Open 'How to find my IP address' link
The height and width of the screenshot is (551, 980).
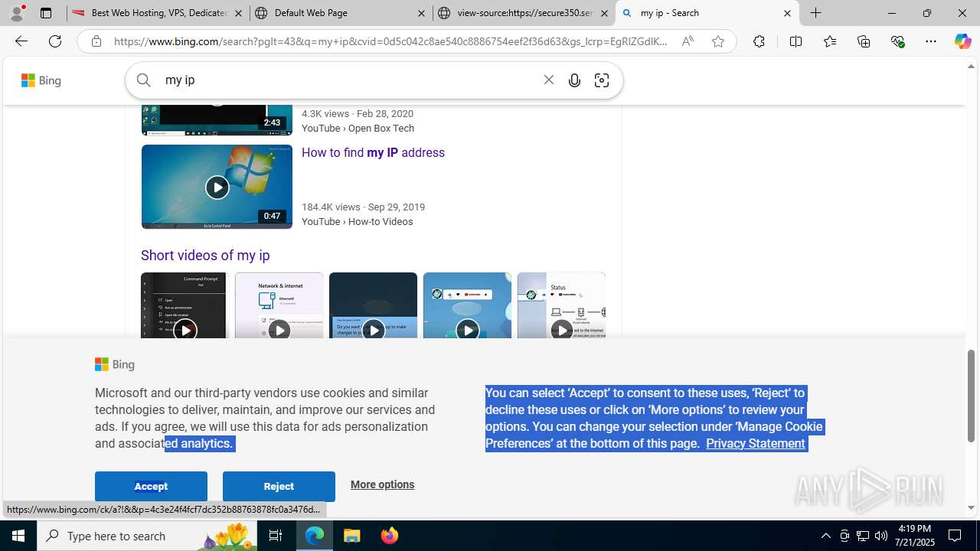tap(373, 152)
